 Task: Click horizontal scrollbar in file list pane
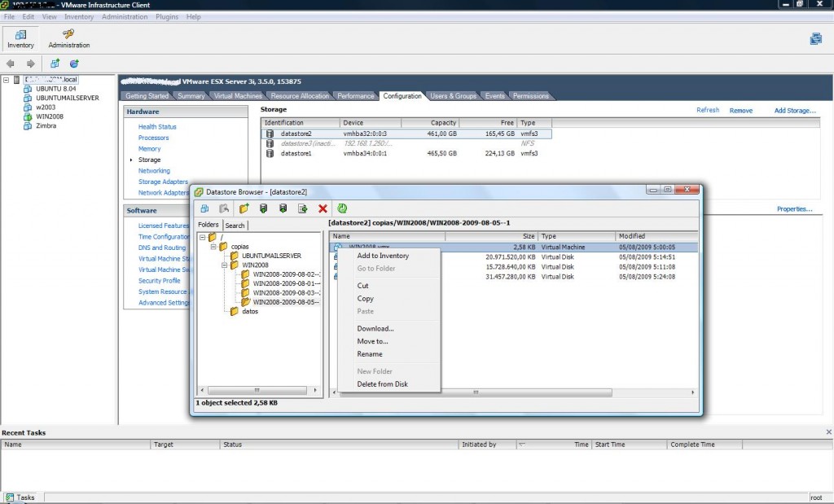(475, 392)
